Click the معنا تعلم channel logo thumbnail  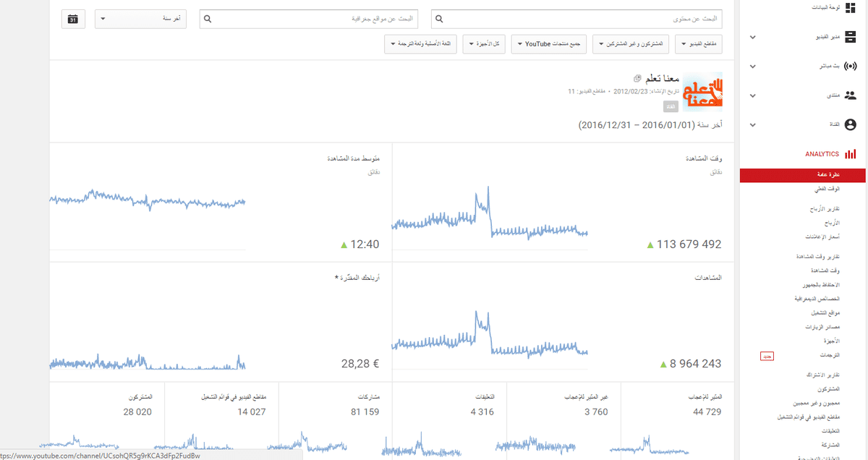coord(702,91)
